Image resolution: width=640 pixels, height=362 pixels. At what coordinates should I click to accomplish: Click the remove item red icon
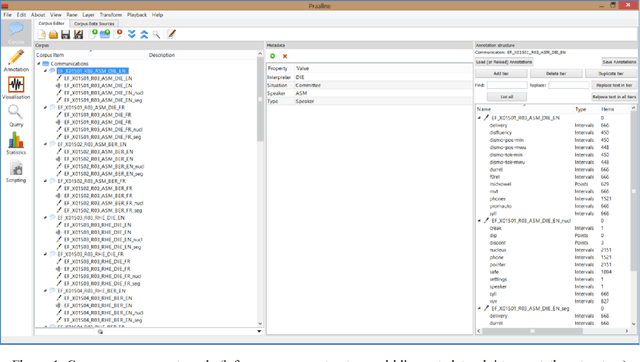pyautogui.click(x=118, y=34)
